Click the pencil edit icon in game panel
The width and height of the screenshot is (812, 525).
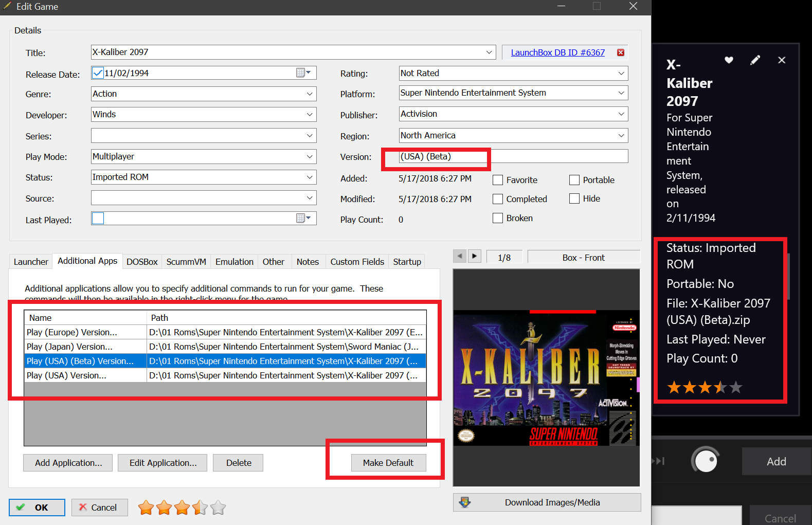pos(755,60)
